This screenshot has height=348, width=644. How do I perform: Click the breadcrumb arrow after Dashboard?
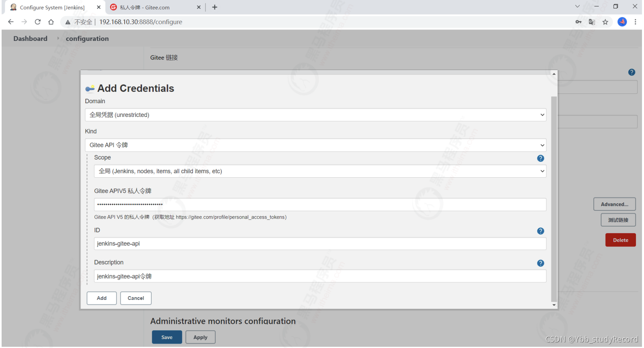point(58,38)
